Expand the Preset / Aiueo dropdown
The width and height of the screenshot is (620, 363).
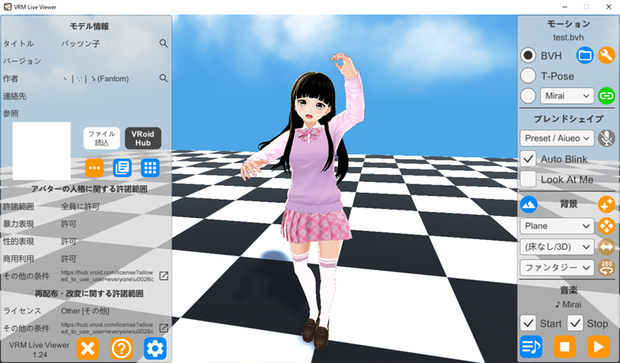[557, 138]
